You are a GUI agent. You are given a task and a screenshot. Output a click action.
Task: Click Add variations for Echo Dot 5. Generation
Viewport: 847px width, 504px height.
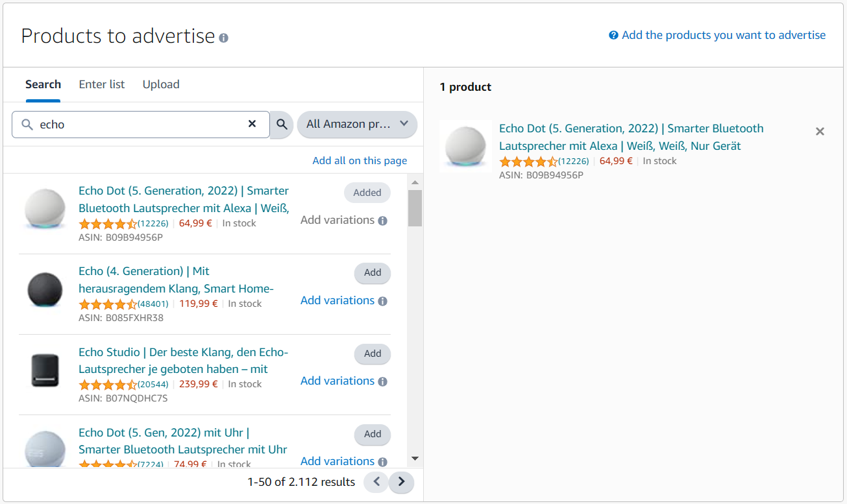(338, 220)
